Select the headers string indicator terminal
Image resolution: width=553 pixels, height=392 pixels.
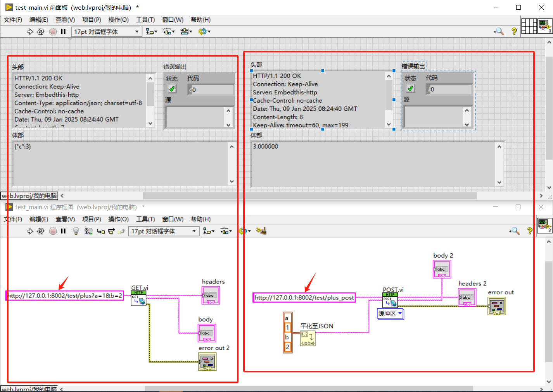211,295
